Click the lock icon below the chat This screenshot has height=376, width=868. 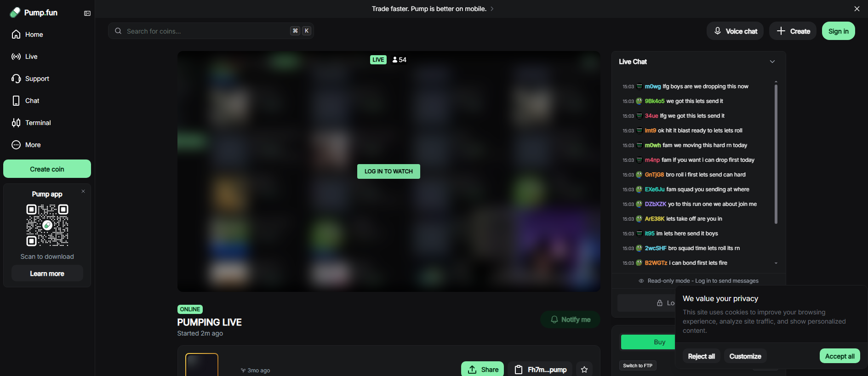[660, 303]
